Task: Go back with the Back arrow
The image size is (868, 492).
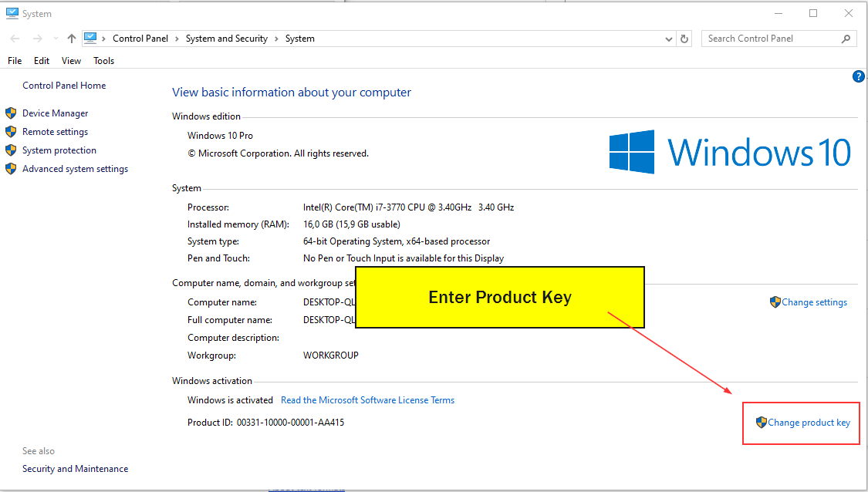Action: tap(15, 39)
